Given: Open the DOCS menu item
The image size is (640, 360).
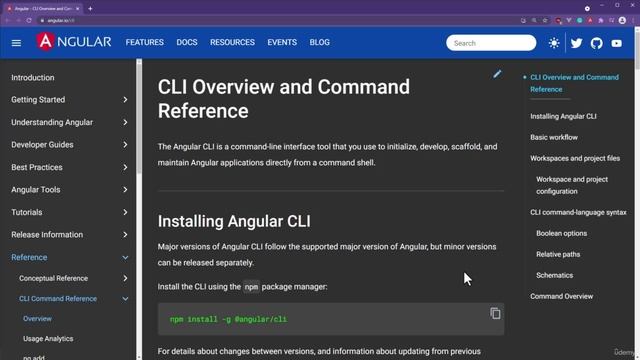Looking at the screenshot, I should pos(187,42).
